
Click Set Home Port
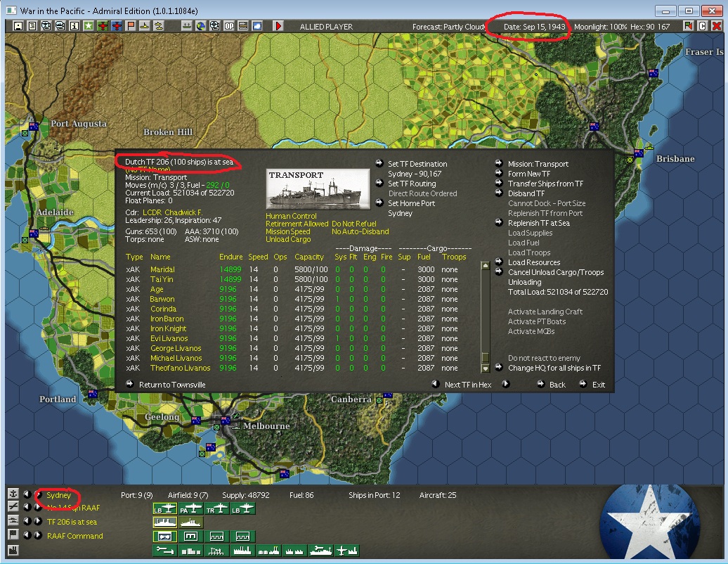411,203
